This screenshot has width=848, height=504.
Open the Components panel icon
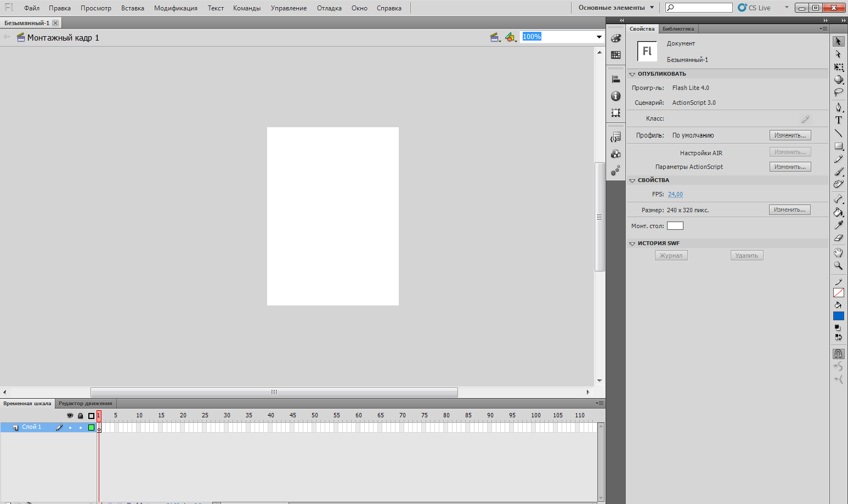tap(616, 154)
